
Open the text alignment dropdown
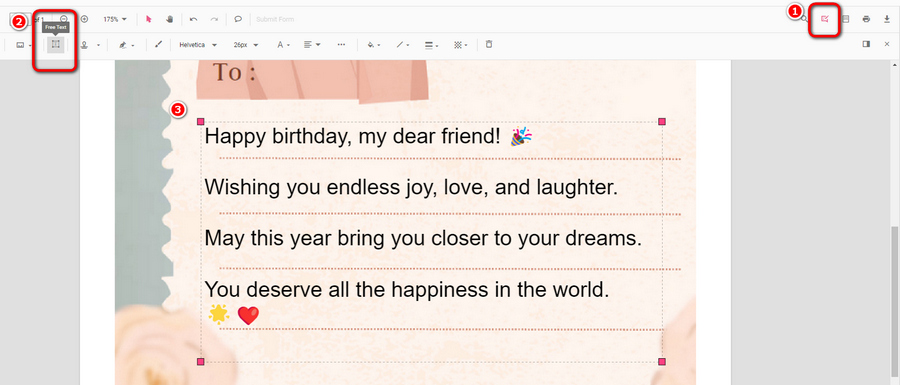(312, 44)
